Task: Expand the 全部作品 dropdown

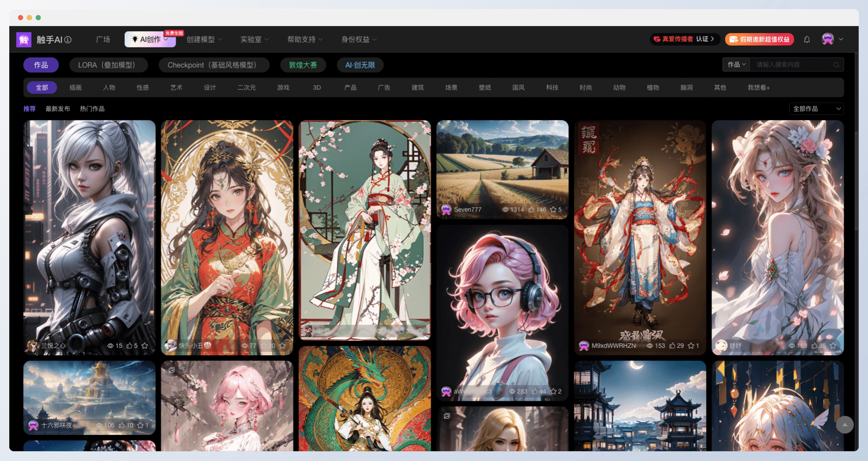Action: [816, 109]
